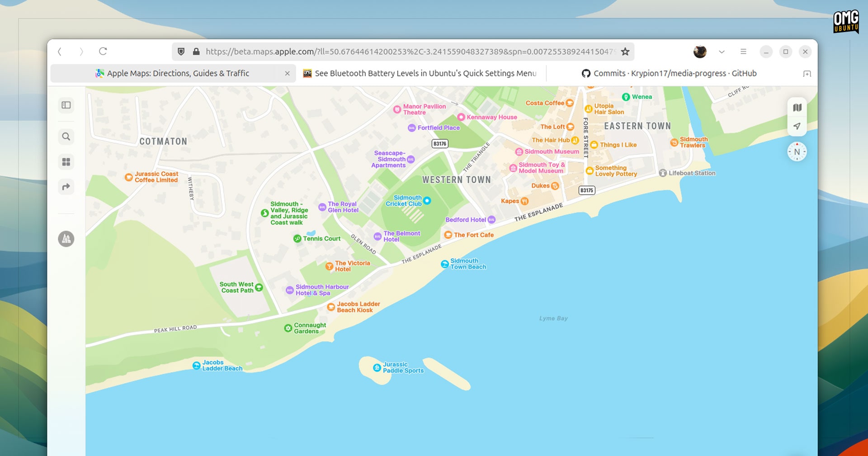The image size is (868, 456).
Task: Bookmark this page with the star
Action: click(625, 52)
